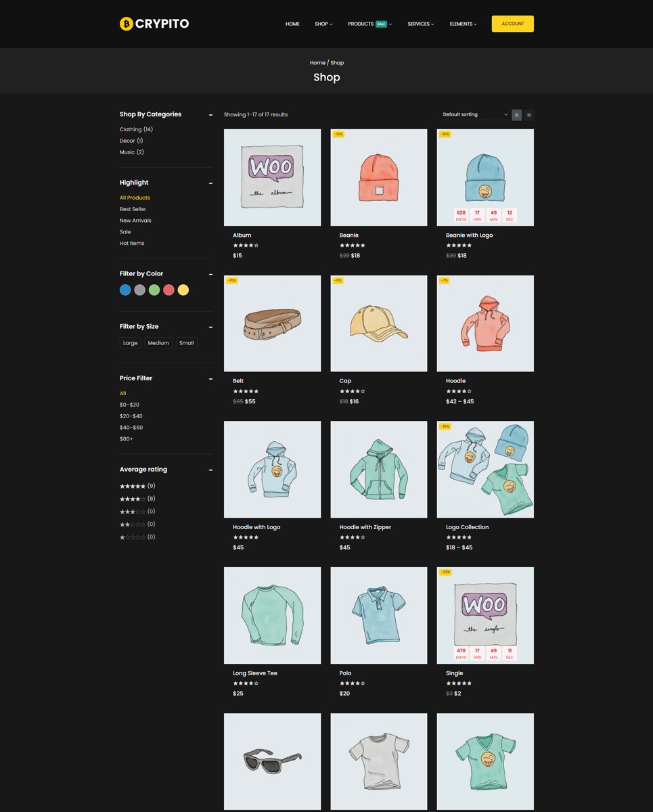
Task: Pick the blue color filter swatch
Action: click(125, 290)
